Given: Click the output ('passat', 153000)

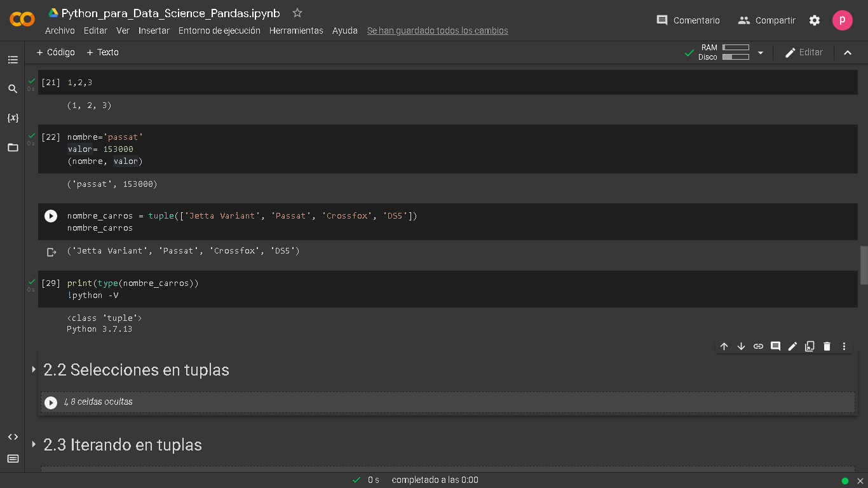Looking at the screenshot, I should pos(112,184).
